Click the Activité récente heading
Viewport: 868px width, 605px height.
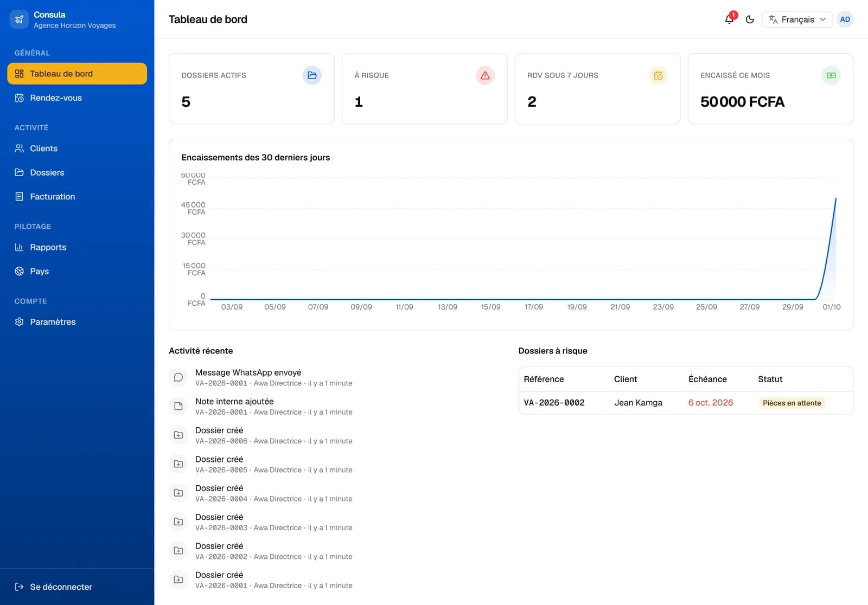tap(201, 351)
